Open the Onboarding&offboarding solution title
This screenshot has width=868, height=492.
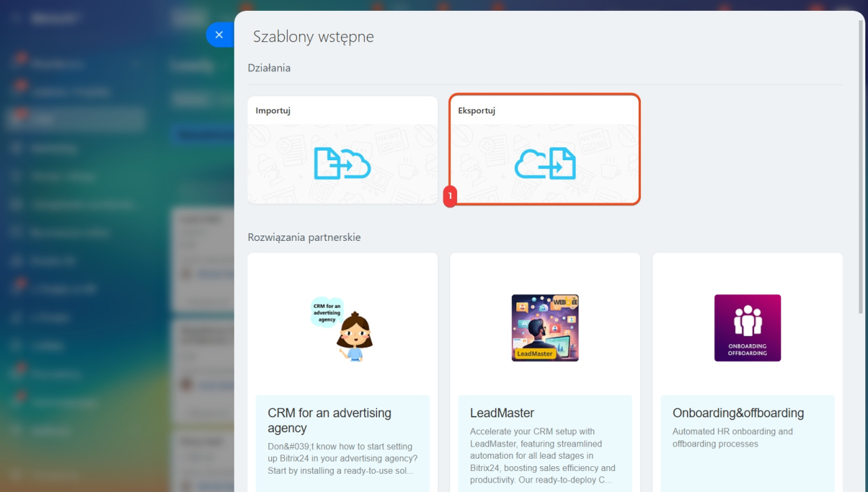click(738, 413)
